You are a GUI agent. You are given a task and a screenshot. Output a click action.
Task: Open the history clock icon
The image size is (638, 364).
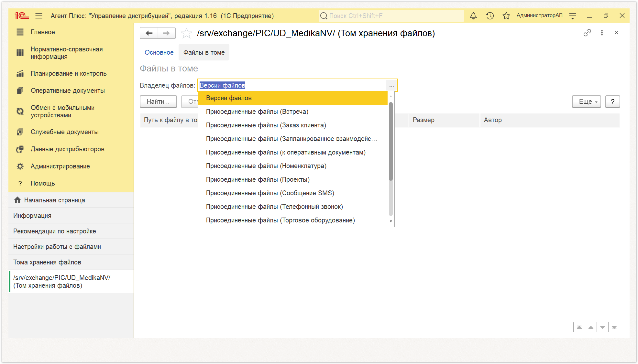click(490, 16)
